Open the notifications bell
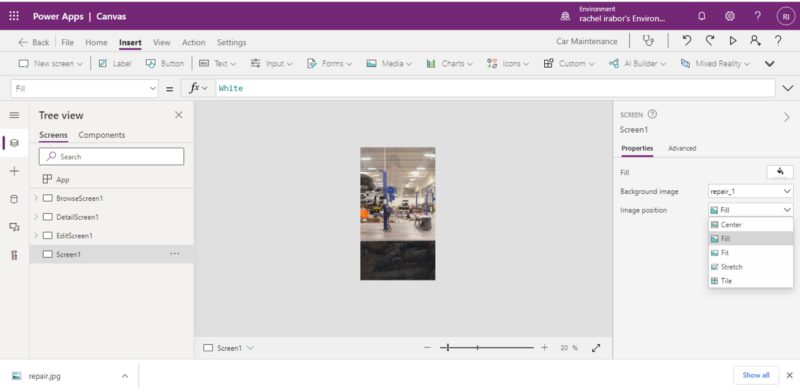The height and width of the screenshot is (392, 800). [702, 16]
